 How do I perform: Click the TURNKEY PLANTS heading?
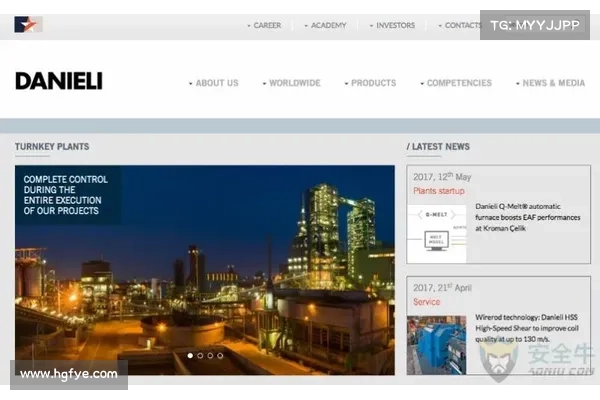pyautogui.click(x=52, y=147)
